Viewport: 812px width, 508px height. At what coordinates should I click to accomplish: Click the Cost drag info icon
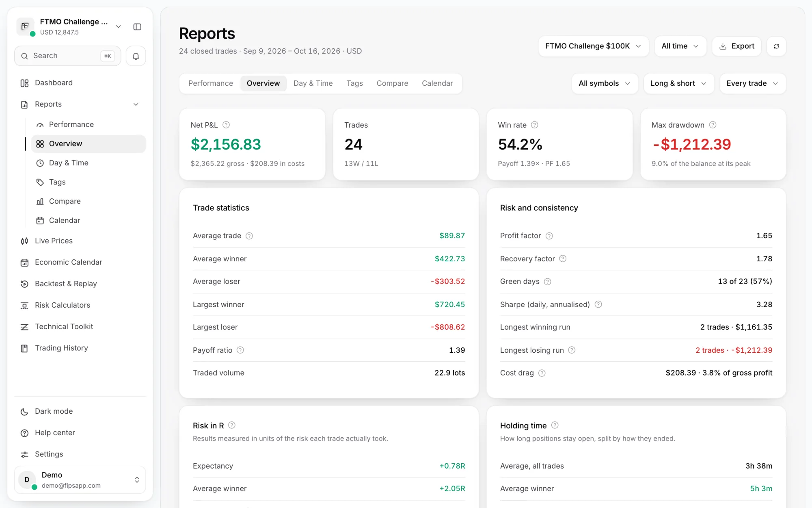pos(542,373)
